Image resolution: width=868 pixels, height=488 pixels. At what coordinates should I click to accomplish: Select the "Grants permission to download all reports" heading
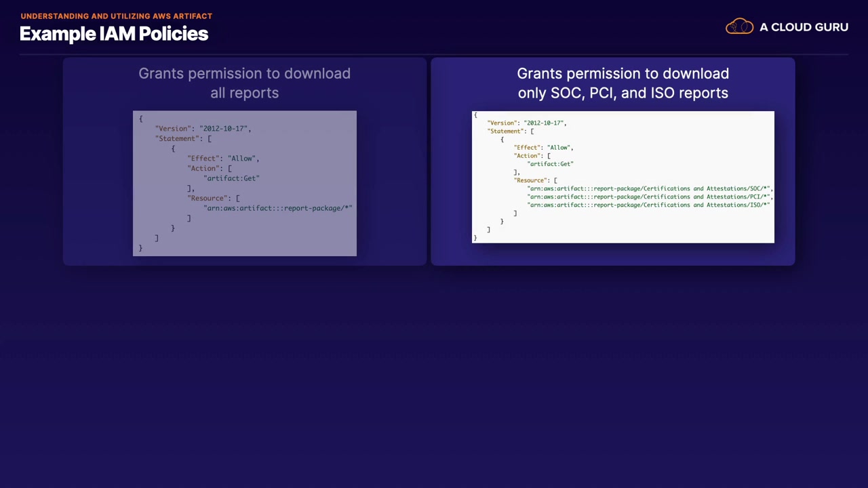[x=244, y=83]
